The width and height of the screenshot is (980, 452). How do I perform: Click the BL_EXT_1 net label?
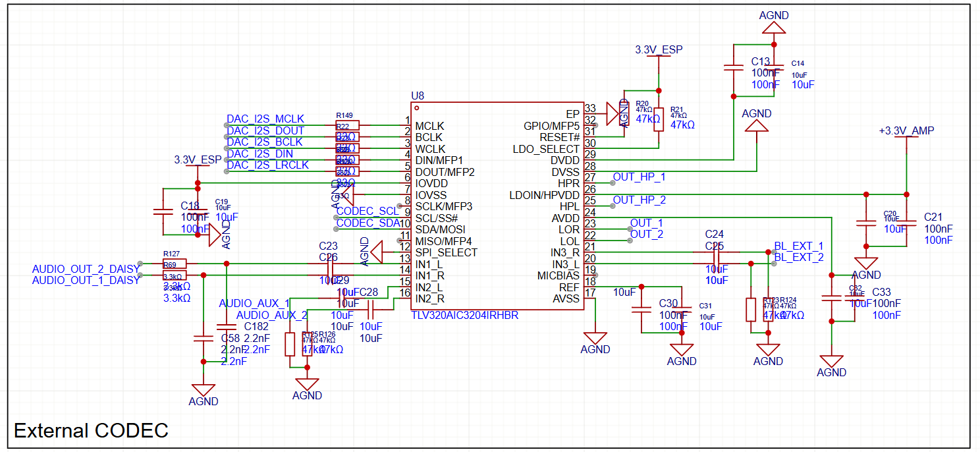tap(798, 246)
